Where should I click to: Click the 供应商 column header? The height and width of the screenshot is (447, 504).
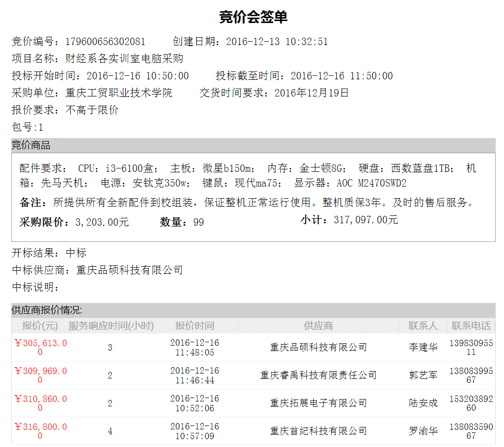[318, 326]
